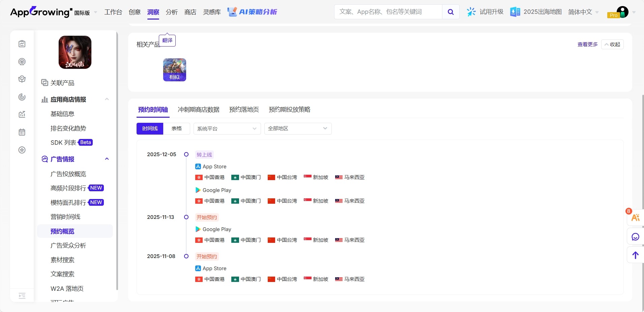644x312 pixels.
Task: Open the 2025出海地图 map icon
Action: tap(515, 12)
